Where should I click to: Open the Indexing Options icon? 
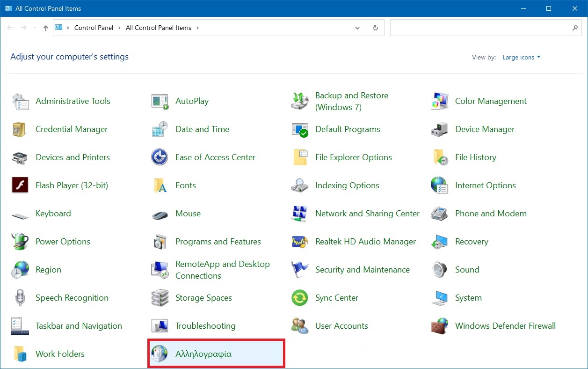(x=300, y=185)
